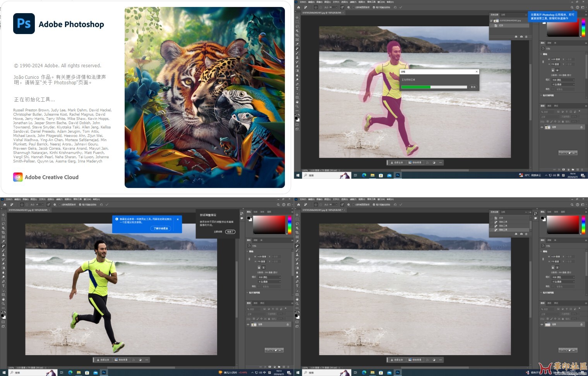588x376 pixels.
Task: Select Remove tool in empty beach window toolbar
Action: 297,246
